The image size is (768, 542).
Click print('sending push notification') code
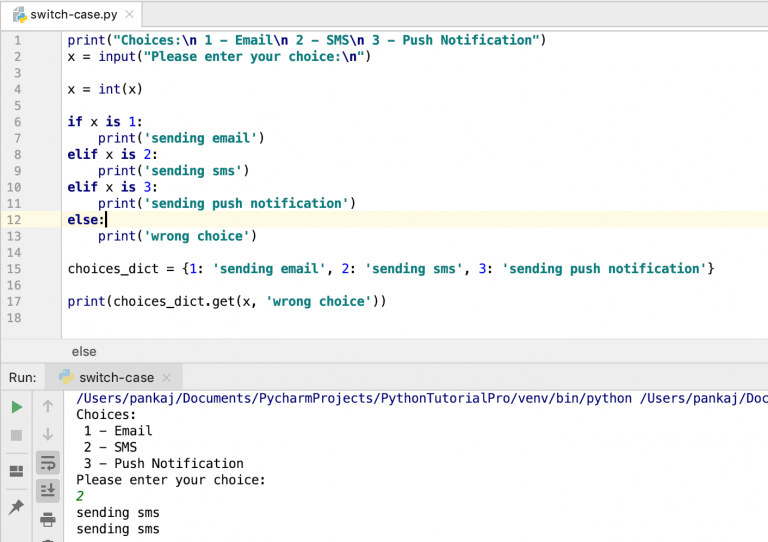tap(227, 203)
